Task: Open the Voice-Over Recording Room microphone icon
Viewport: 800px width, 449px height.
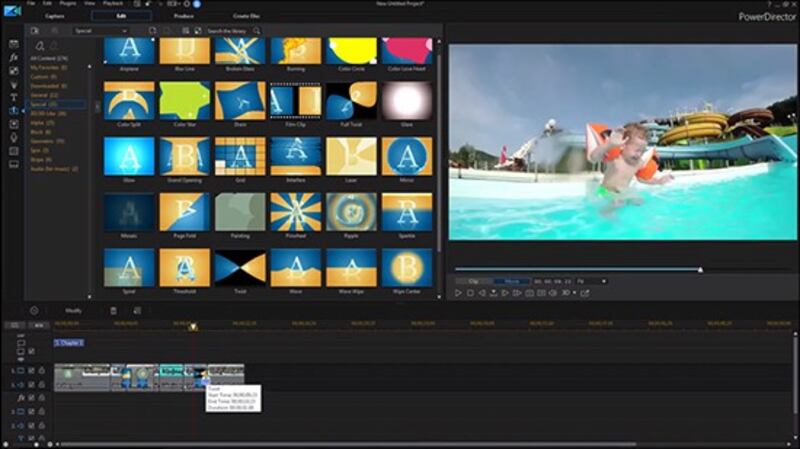Action: [14, 138]
